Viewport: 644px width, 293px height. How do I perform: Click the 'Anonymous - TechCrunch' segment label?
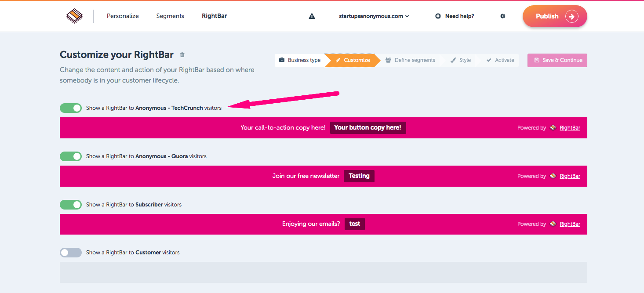(169, 108)
